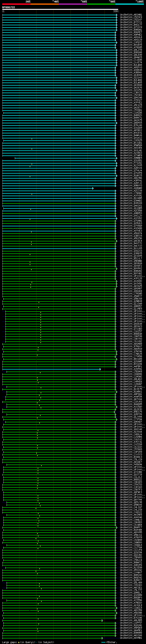Select hit label UniRef100_Q5ENN6
The image size is (146, 644).
[x=131, y=261]
